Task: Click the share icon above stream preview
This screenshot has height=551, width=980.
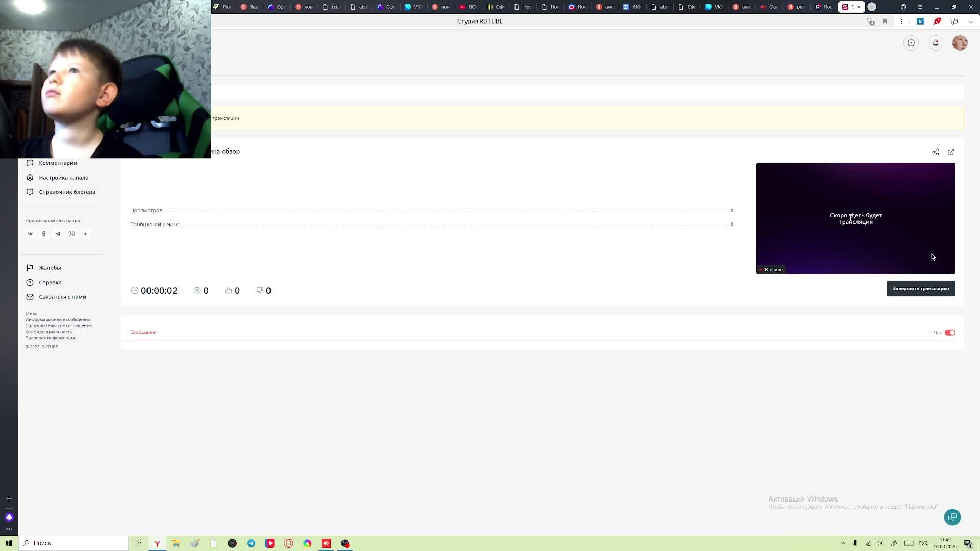Action: click(935, 152)
